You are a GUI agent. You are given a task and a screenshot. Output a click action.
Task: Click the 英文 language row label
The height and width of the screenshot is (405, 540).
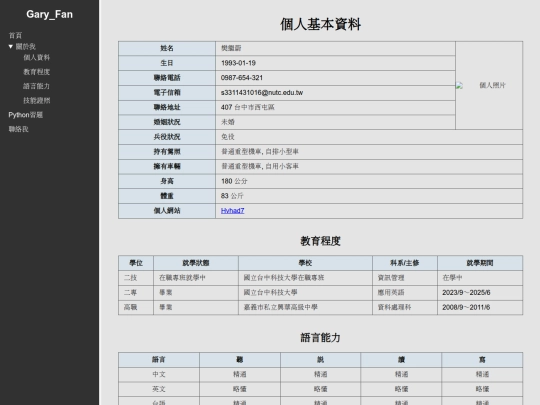pyautogui.click(x=159, y=389)
